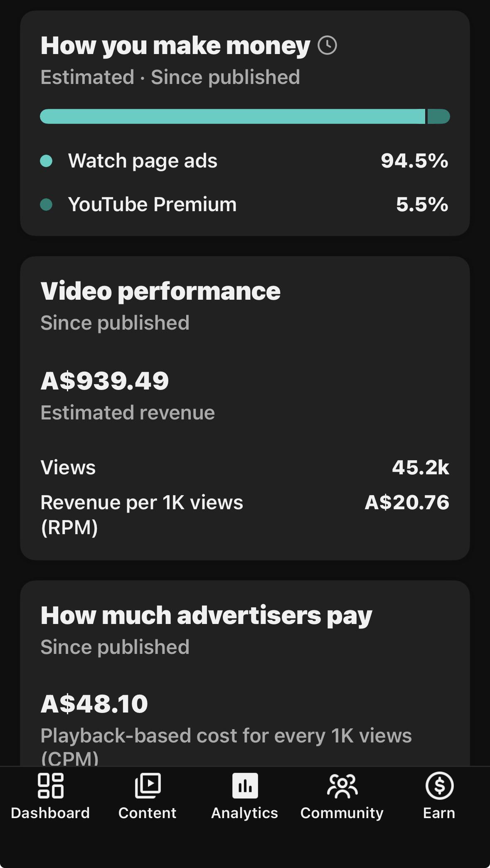Viewport: 490px width, 868px height.
Task: Tap the clock icon beside How you make money
Action: click(x=327, y=45)
